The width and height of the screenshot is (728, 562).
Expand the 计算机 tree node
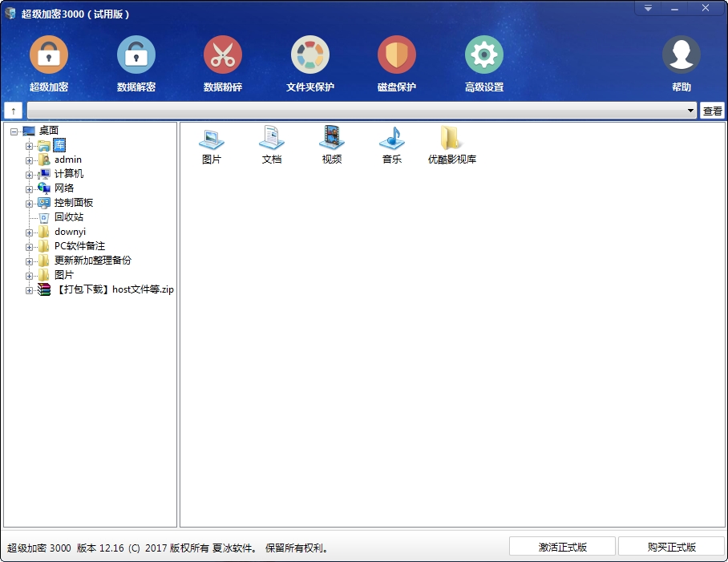pos(29,174)
